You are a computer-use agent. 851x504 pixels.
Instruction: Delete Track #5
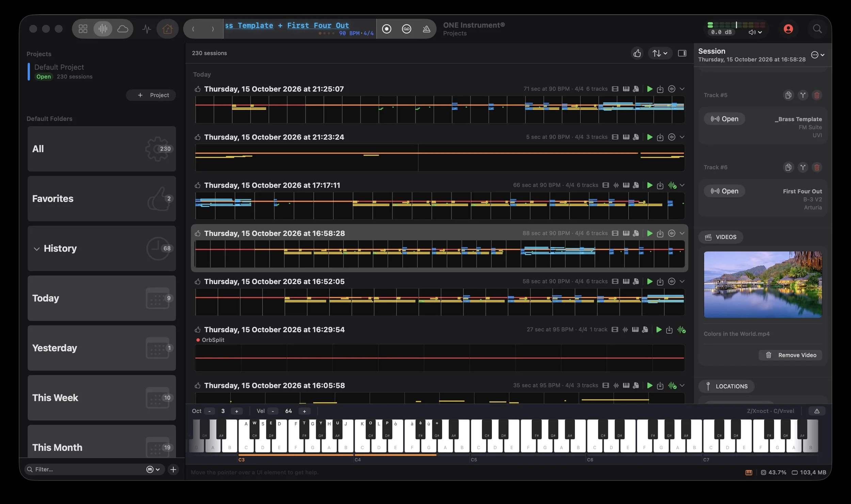pyautogui.click(x=817, y=95)
